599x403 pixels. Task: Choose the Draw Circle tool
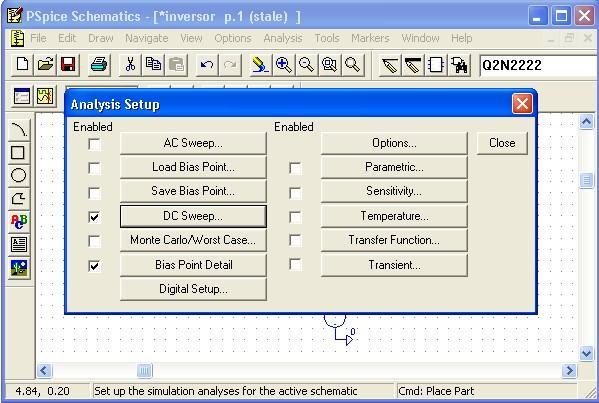click(x=18, y=175)
